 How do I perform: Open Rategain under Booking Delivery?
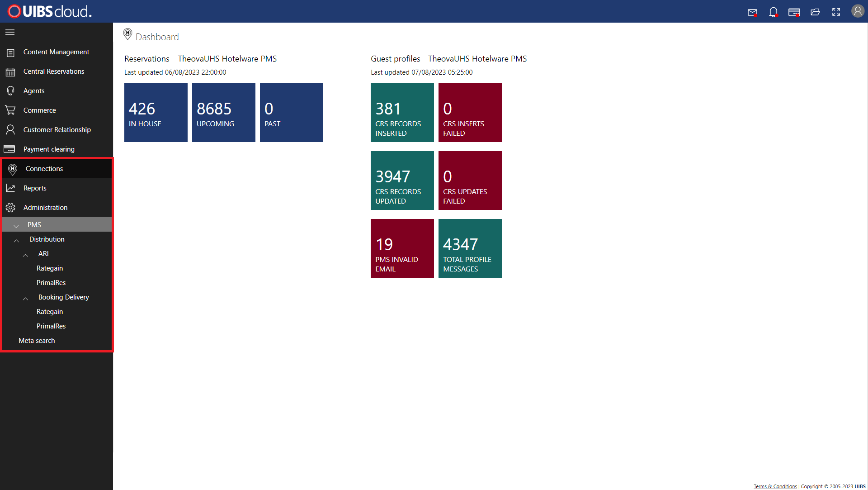(50, 312)
